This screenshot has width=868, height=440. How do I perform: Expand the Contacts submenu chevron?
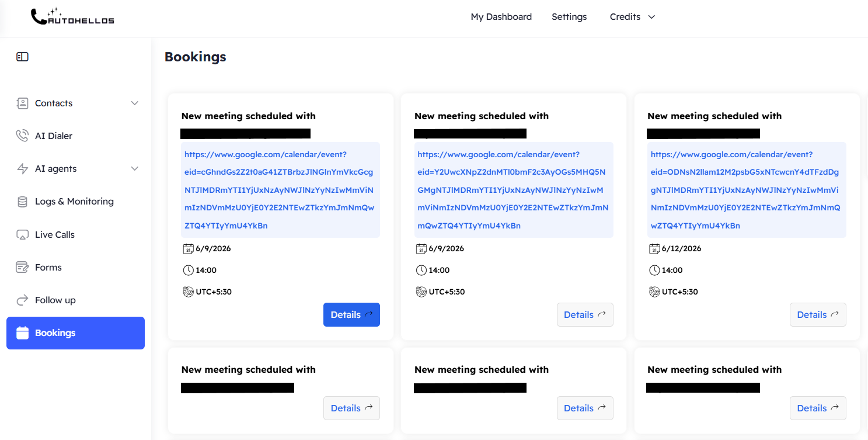[x=134, y=103]
